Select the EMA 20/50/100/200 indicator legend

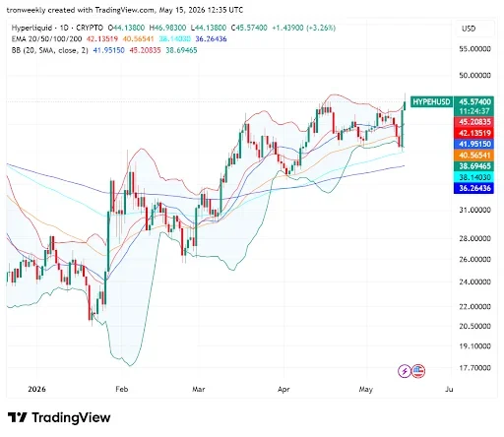[46, 39]
